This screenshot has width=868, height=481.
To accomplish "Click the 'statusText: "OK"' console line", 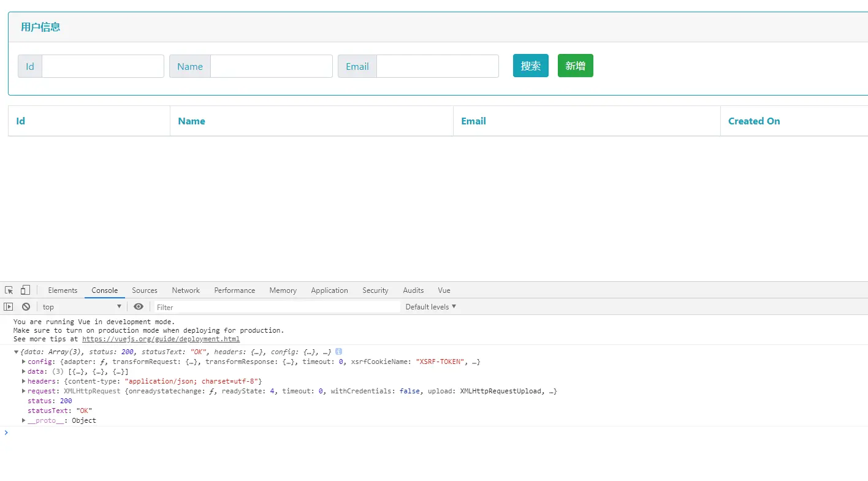I will 60,411.
